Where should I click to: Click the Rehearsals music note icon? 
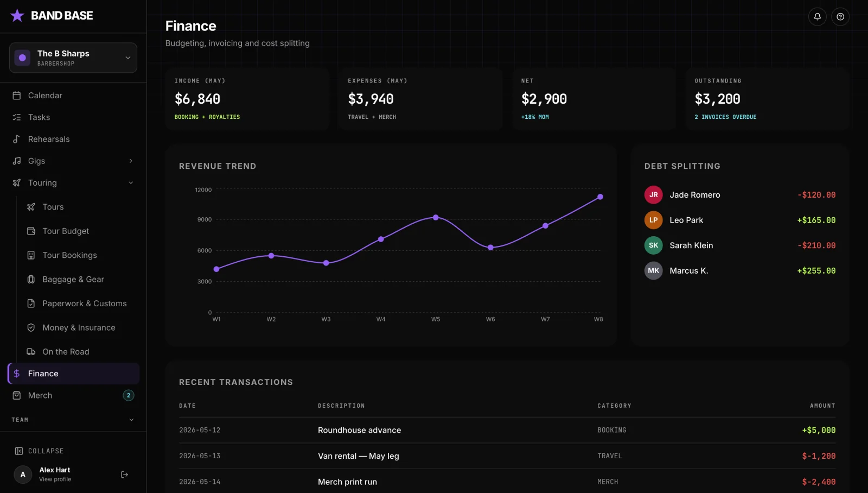point(17,139)
